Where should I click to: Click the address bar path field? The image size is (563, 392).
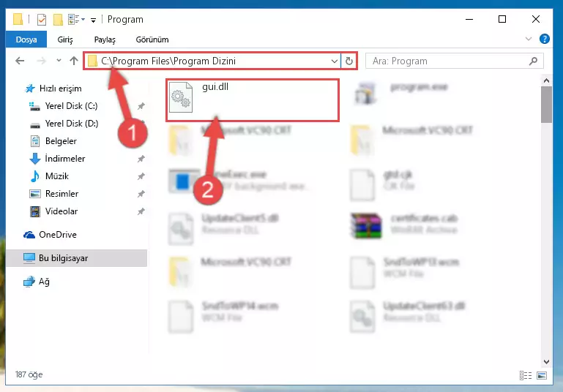212,61
